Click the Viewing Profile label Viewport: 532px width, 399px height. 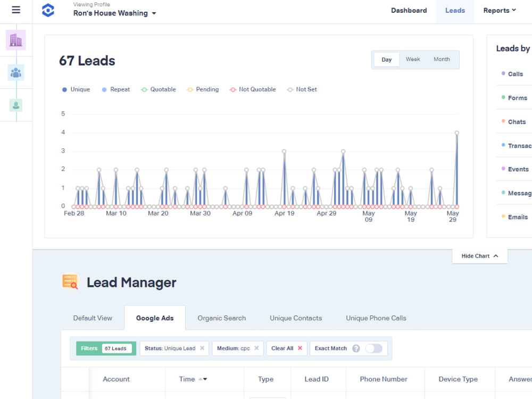[x=92, y=4]
